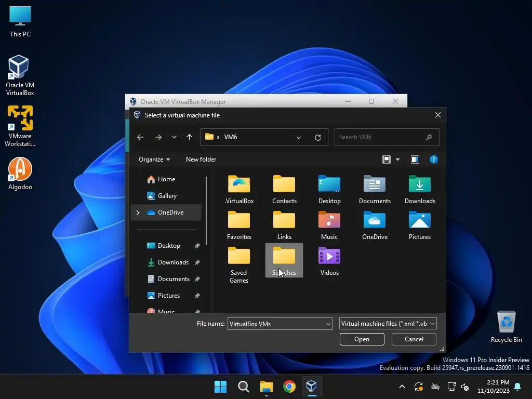Click the VM6 breadcrumb path chevron
Image resolution: width=532 pixels, height=399 pixels.
[218, 137]
